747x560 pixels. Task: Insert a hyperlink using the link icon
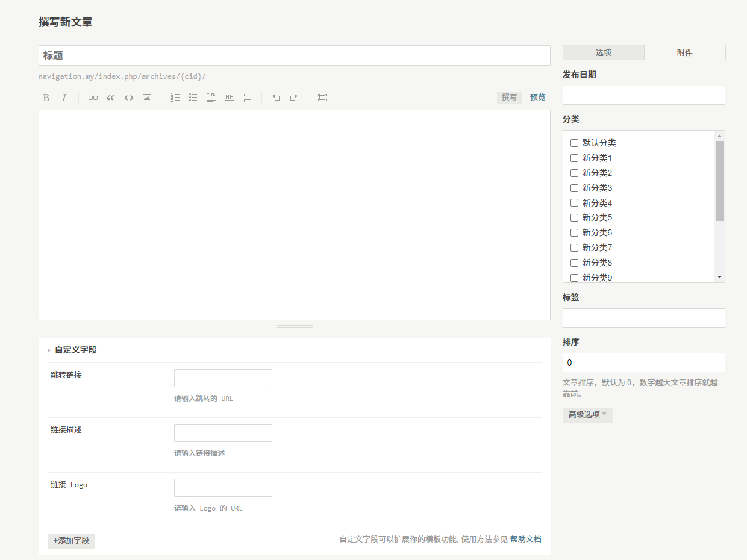pyautogui.click(x=93, y=98)
